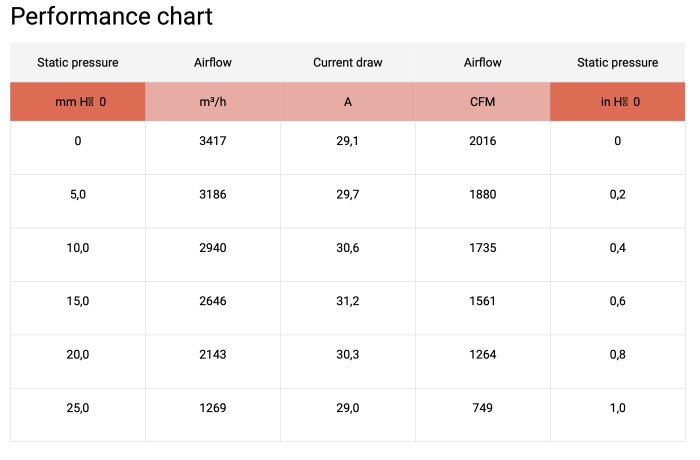Click the 29,1 current draw value
The height and width of the screenshot is (460, 700).
348,141
